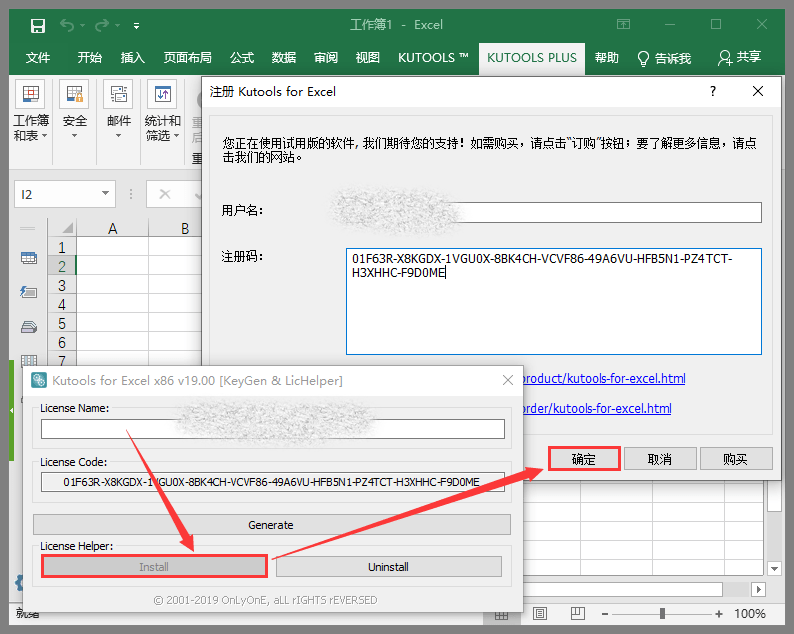794x634 pixels.
Task: Select column B header
Action: 185,228
